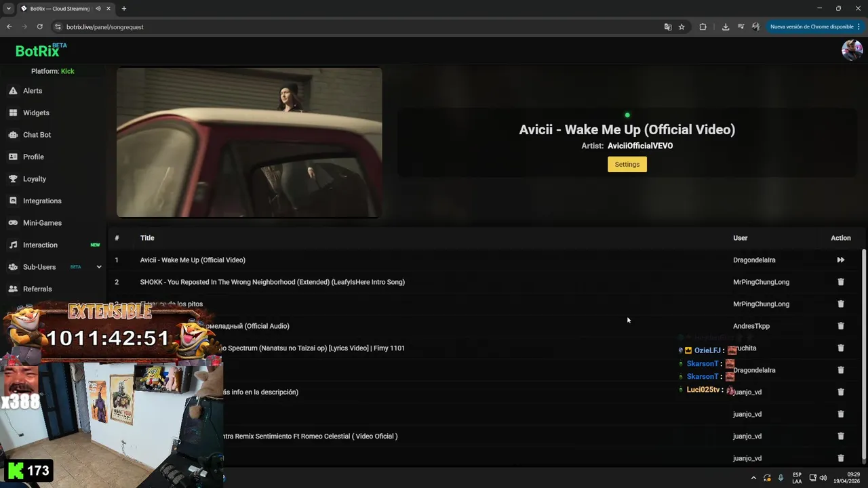Click the Sub-Users people icon
868x488 pixels.
[x=13, y=267]
